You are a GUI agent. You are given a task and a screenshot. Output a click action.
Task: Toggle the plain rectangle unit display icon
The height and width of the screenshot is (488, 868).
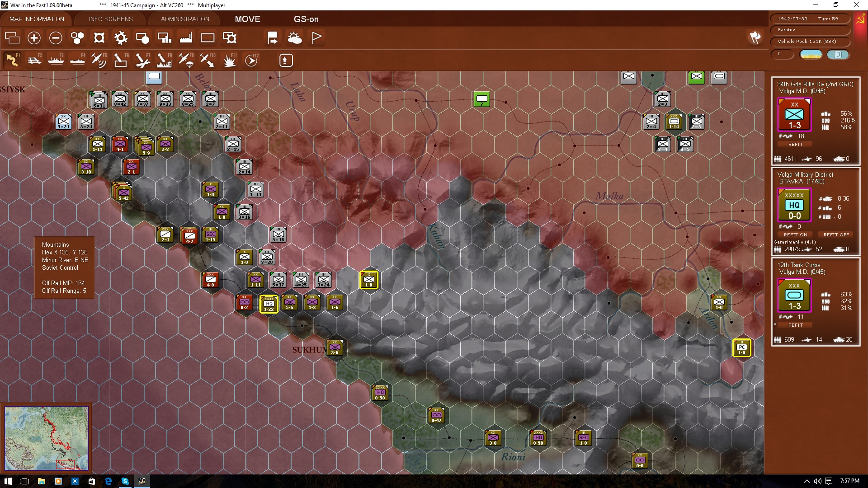tap(208, 38)
